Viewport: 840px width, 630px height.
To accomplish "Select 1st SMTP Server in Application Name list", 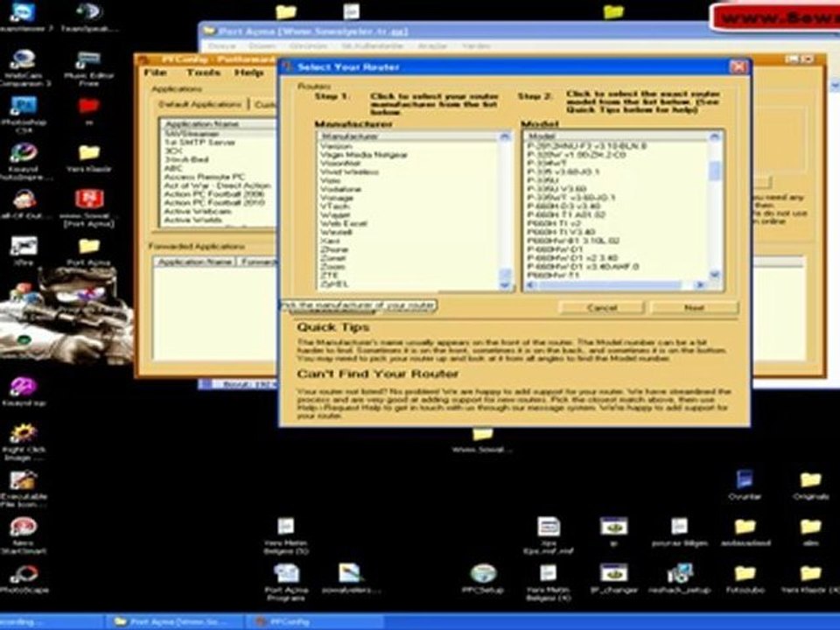I will (199, 143).
